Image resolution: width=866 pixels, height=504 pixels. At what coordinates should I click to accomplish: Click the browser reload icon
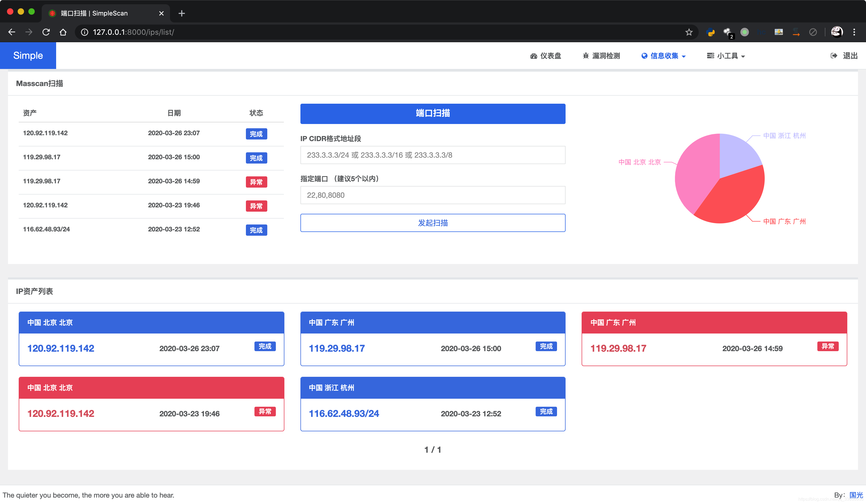[x=46, y=32]
